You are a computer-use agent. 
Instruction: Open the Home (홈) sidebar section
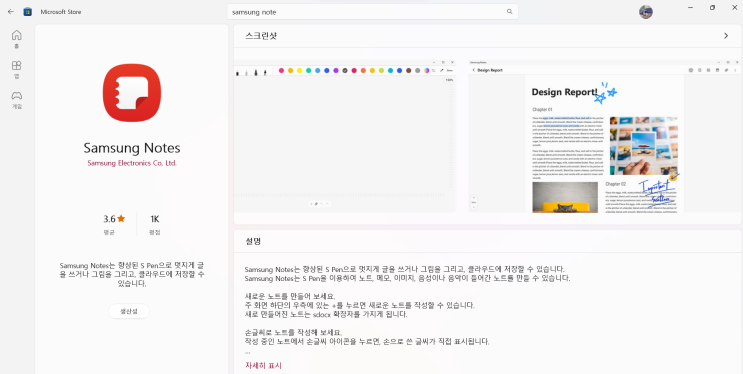tap(17, 39)
